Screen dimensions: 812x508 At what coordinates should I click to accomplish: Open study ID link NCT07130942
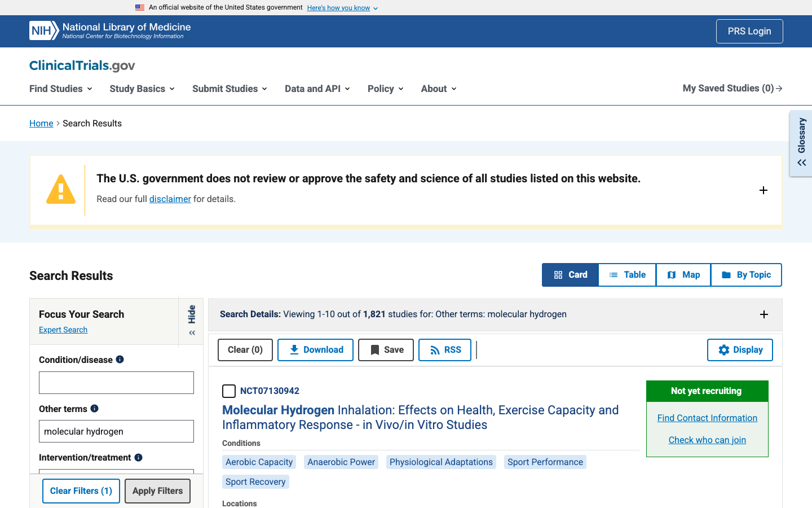click(270, 391)
